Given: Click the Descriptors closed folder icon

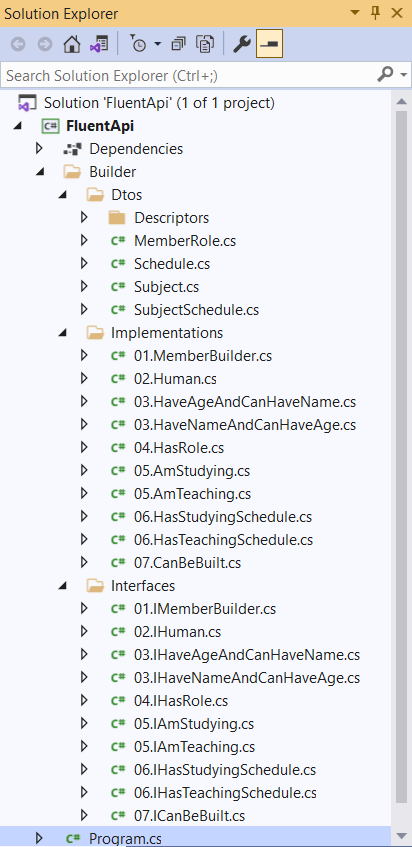Looking at the screenshot, I should pos(117,218).
